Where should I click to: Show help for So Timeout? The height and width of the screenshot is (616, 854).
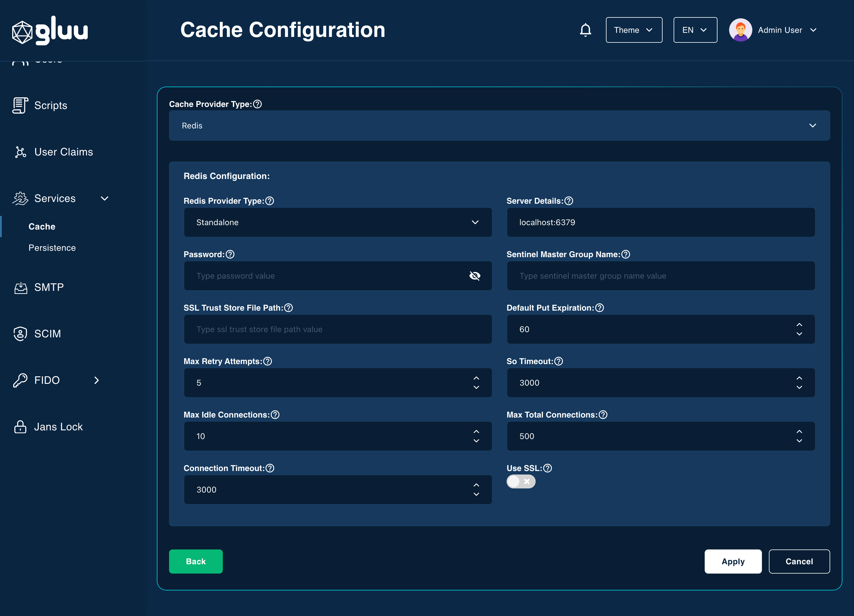pos(559,361)
